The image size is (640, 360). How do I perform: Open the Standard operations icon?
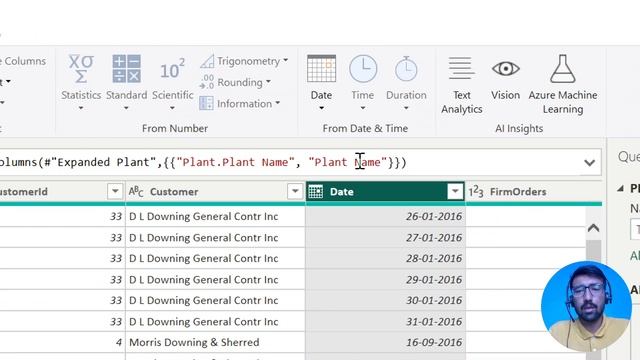(x=127, y=69)
